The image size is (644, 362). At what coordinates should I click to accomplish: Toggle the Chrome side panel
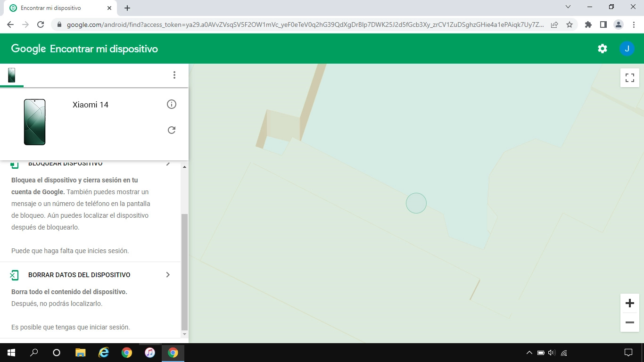pos(603,25)
